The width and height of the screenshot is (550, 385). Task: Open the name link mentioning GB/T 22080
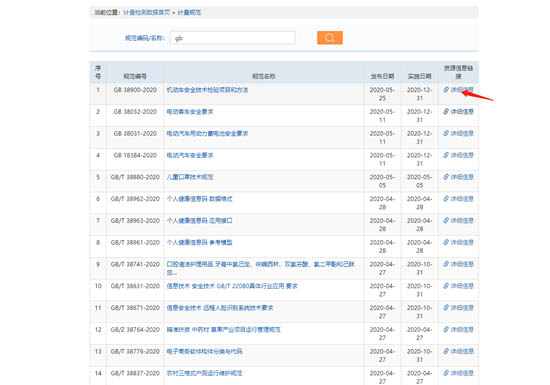point(232,286)
